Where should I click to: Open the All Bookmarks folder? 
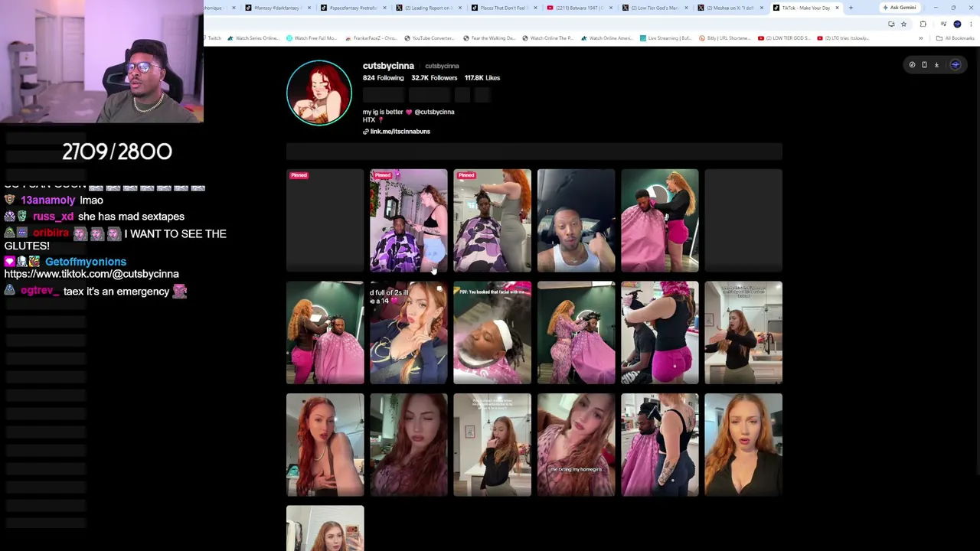[x=955, y=38]
